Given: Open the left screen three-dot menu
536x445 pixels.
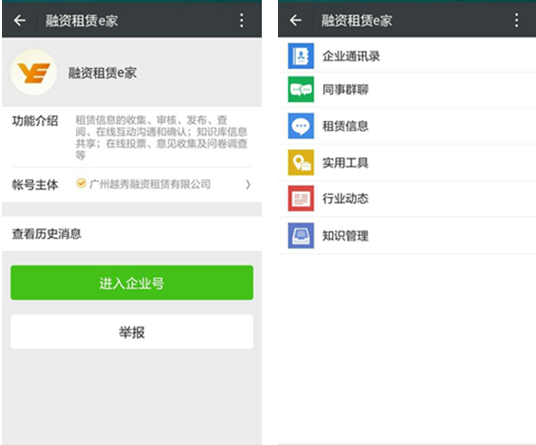Looking at the screenshot, I should click(x=241, y=21).
